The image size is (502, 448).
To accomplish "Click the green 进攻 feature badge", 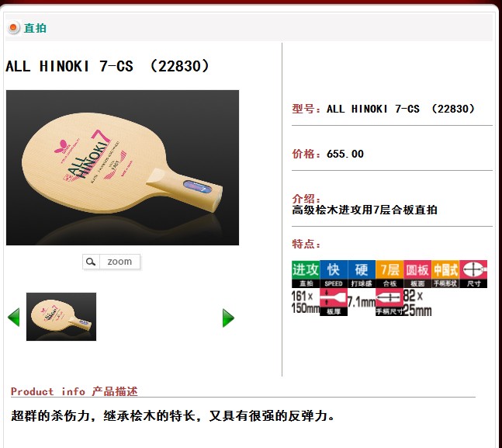I will click(x=306, y=274).
